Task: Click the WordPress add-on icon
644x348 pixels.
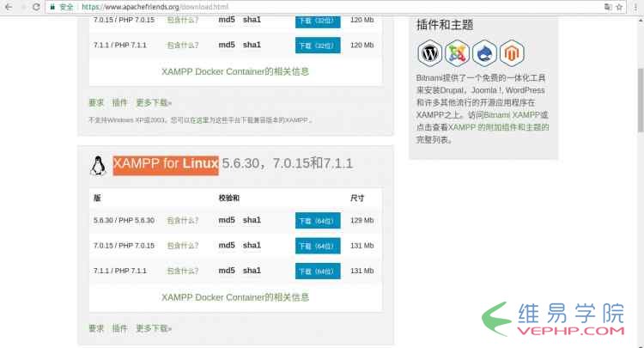Action: 429,53
